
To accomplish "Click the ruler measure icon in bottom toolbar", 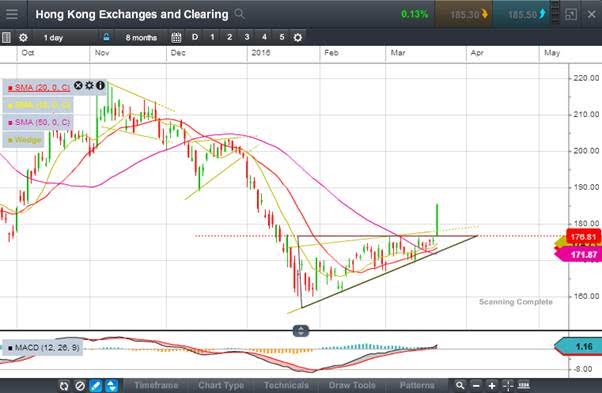I will tap(524, 385).
